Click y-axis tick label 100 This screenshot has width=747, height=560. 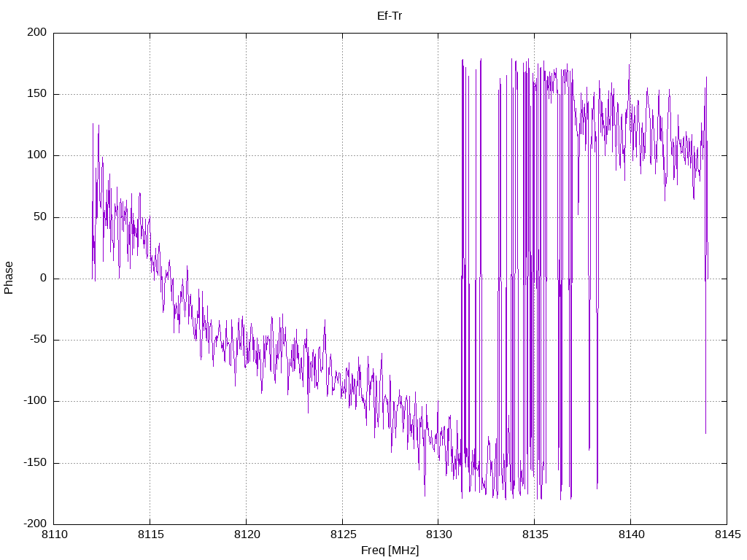(37, 155)
